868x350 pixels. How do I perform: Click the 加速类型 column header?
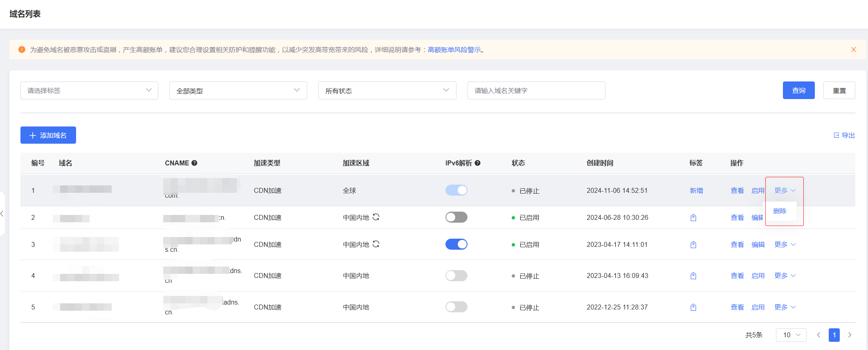click(x=267, y=163)
